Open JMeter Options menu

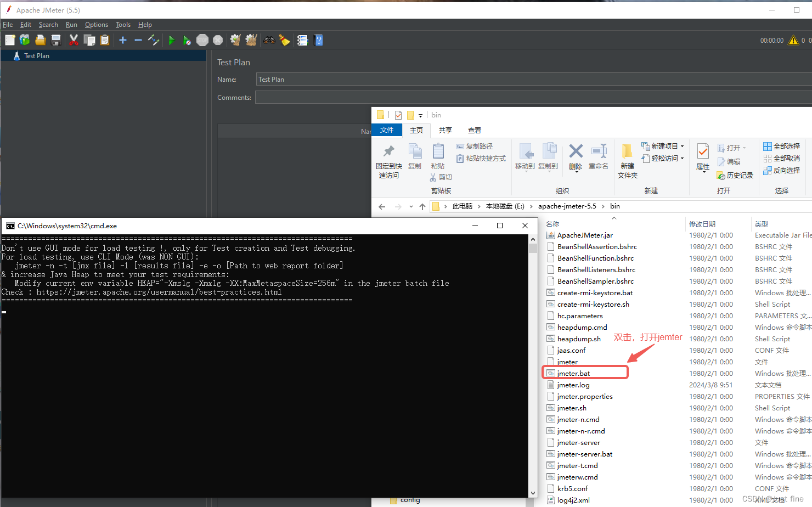(97, 25)
